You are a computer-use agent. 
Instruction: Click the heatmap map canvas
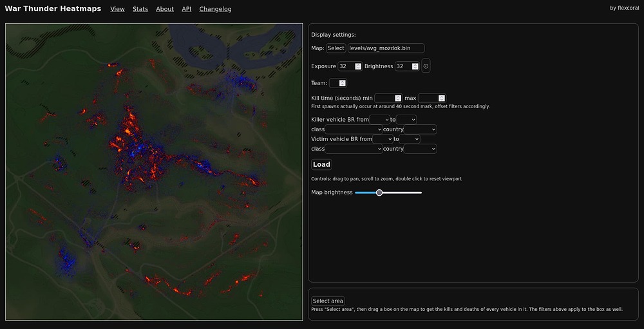point(154,172)
